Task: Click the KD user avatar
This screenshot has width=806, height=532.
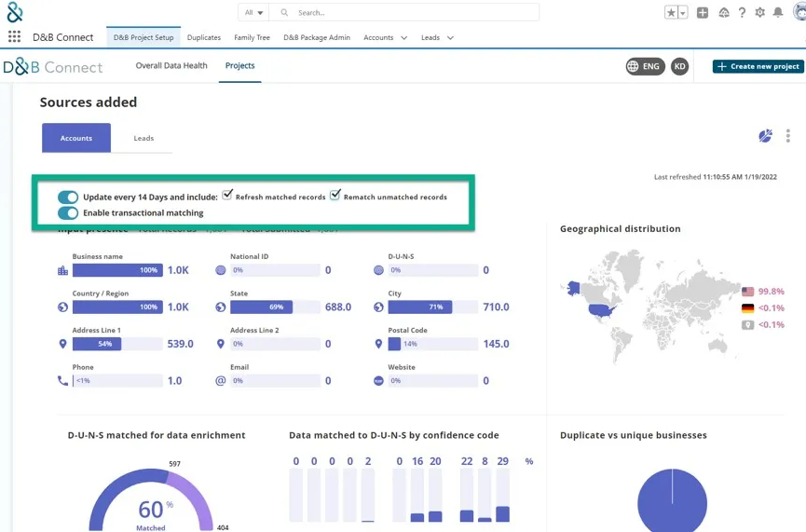Action: click(x=679, y=66)
